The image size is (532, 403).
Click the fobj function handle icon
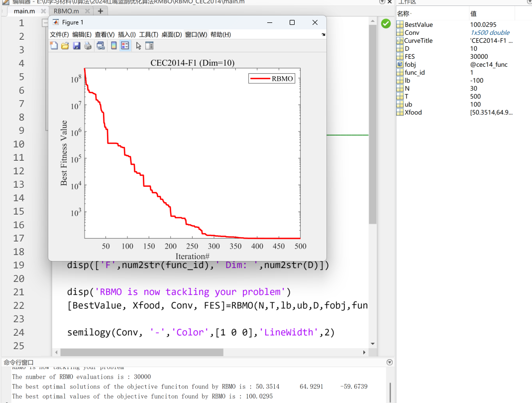click(400, 64)
